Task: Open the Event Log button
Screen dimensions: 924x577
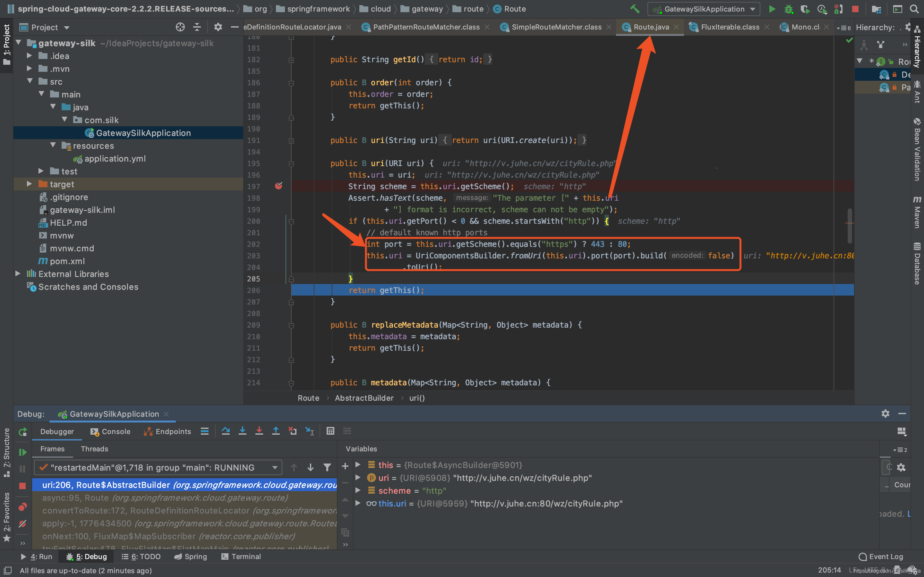Action: pos(881,556)
